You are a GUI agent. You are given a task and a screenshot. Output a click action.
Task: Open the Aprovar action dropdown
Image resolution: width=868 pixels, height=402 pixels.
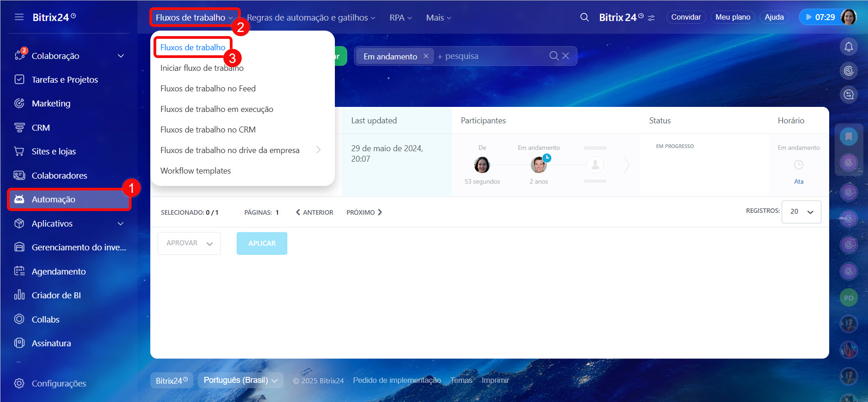pos(189,243)
